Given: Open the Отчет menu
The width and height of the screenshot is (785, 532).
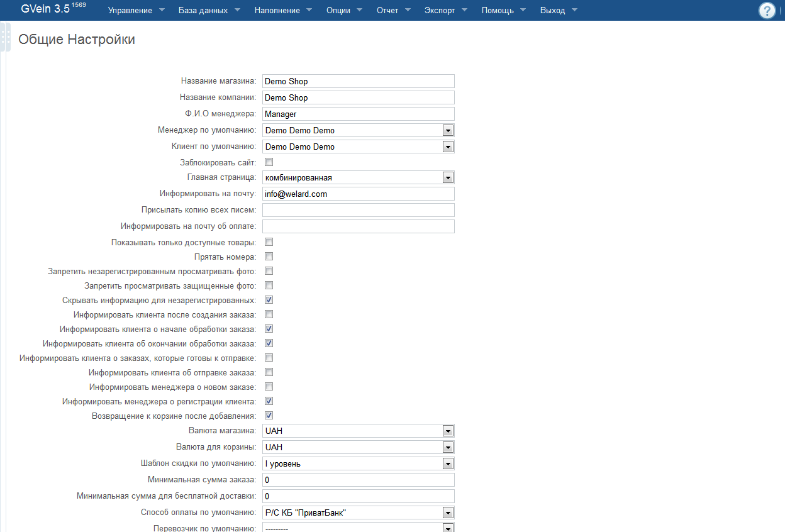Looking at the screenshot, I should tap(393, 11).
